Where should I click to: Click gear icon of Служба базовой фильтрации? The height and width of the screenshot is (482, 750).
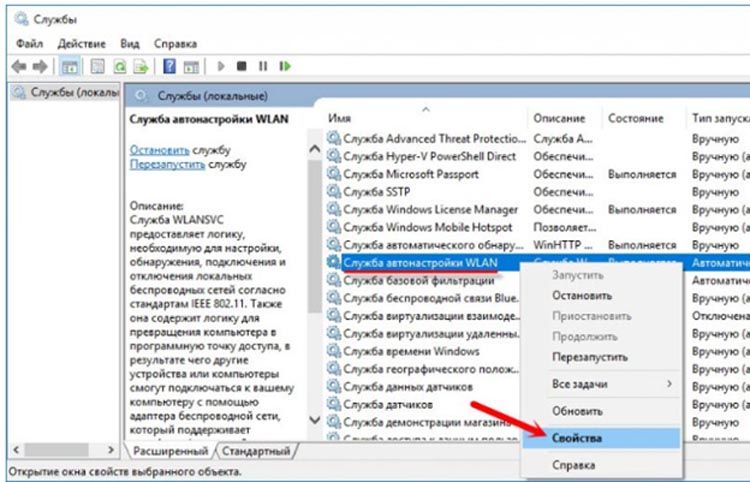333,280
